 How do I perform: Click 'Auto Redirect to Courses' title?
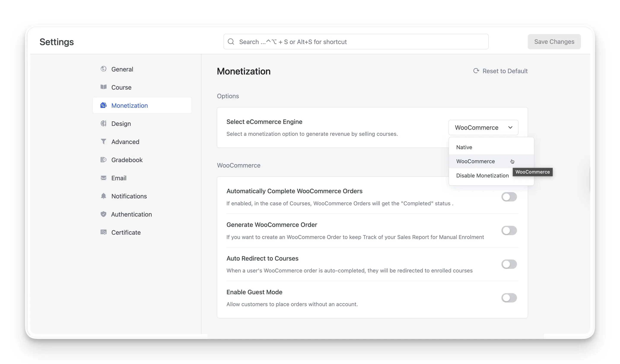pyautogui.click(x=262, y=258)
